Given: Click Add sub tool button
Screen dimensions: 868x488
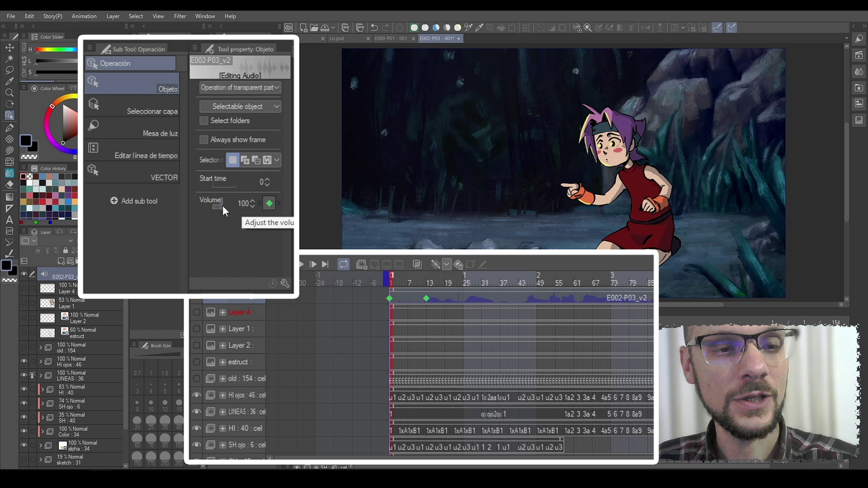Looking at the screenshot, I should 134,201.
